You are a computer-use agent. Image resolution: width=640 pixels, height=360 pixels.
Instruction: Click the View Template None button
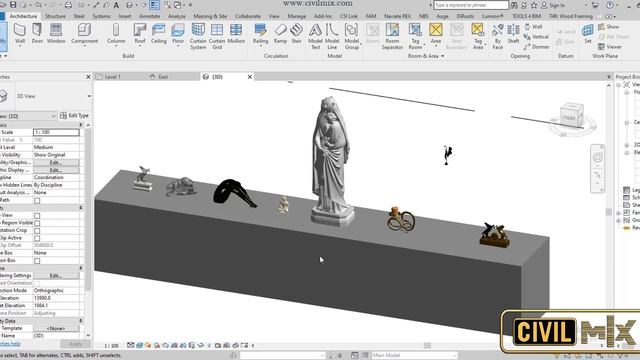tap(56, 328)
